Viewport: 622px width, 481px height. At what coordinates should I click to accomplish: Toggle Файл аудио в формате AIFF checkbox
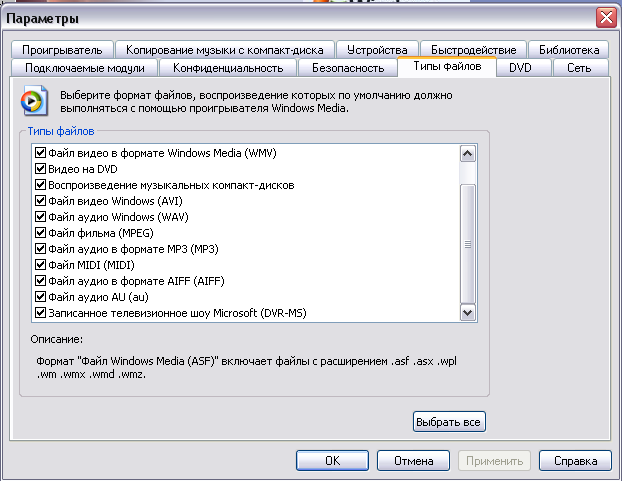(x=40, y=281)
